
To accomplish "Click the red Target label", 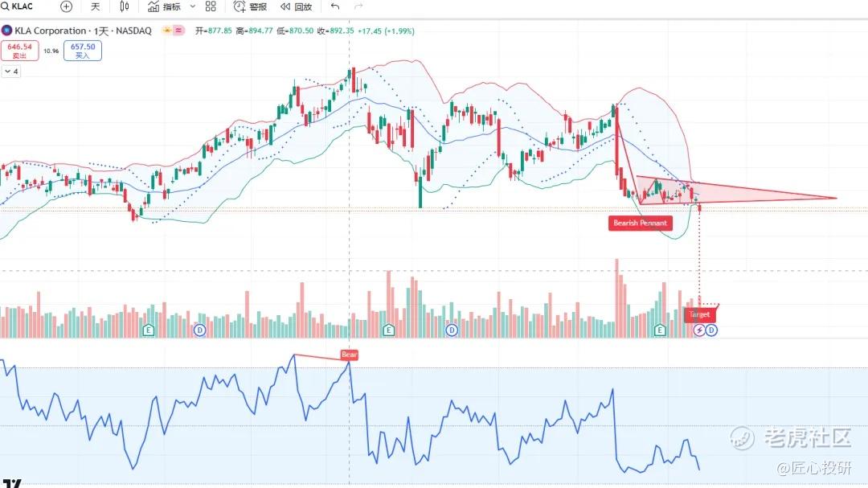I will 698,314.
